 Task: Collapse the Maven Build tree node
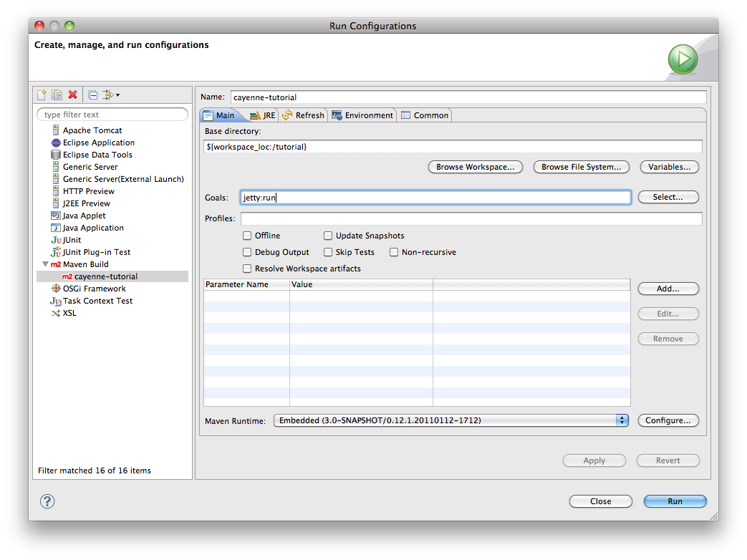[x=46, y=264]
